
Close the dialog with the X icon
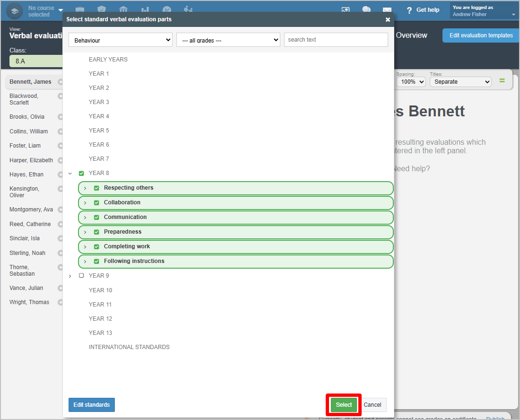coord(388,19)
